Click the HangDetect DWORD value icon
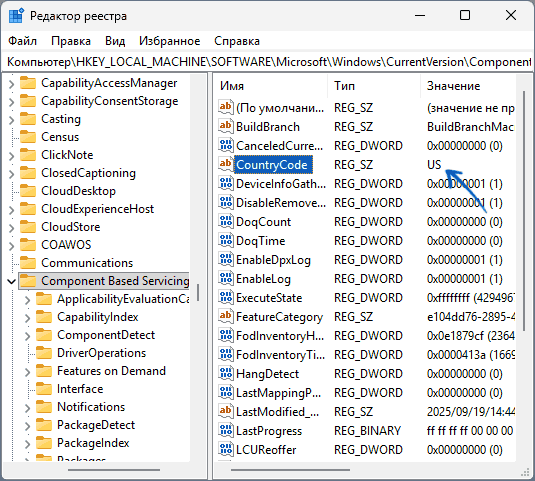The width and height of the screenshot is (535, 481). pyautogui.click(x=226, y=374)
